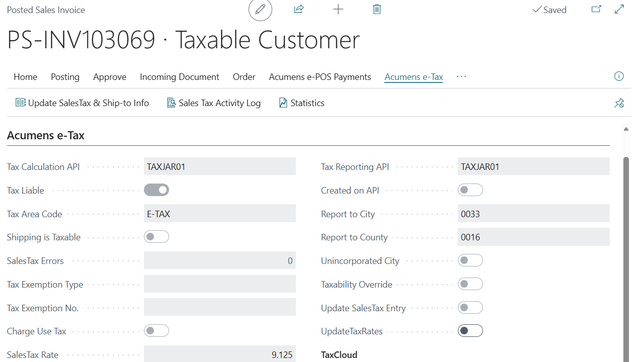Viewport: 644px width, 362px height.
Task: Click the vertical scrollbar thumb
Action: pyautogui.click(x=626, y=251)
